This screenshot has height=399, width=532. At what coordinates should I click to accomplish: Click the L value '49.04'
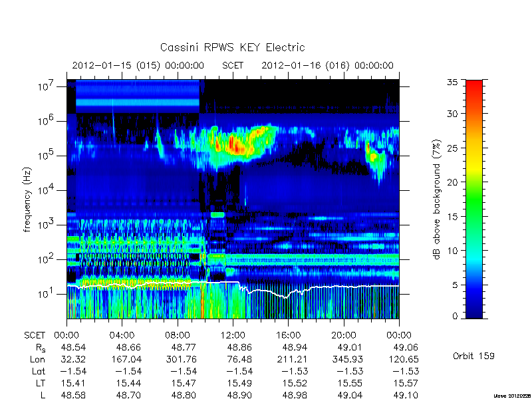[x=350, y=395]
